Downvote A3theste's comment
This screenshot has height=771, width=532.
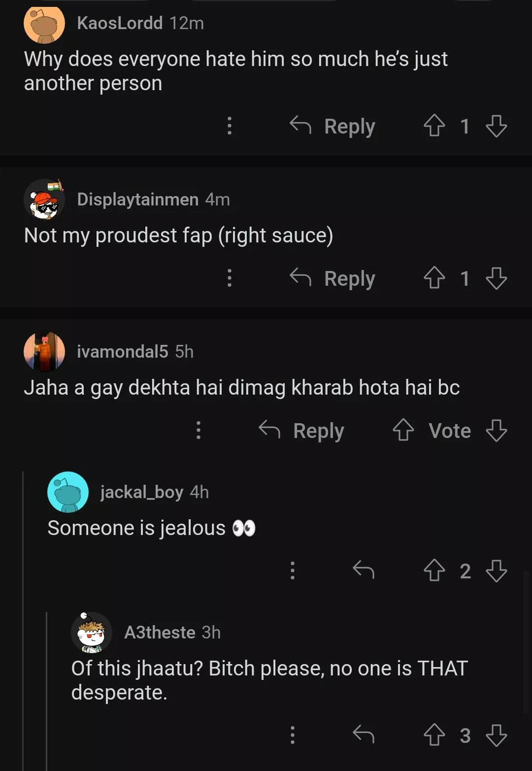click(x=496, y=735)
